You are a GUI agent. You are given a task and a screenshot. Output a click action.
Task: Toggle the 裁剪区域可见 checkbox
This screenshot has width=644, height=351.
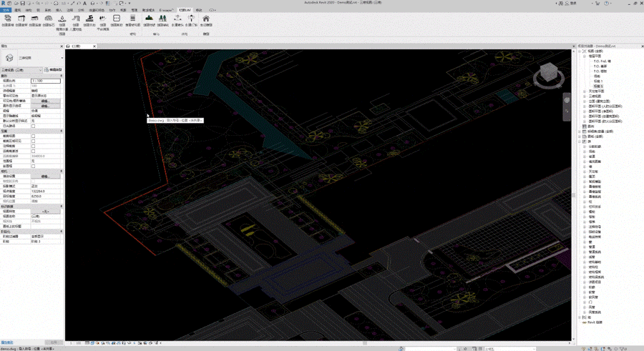tap(33, 141)
